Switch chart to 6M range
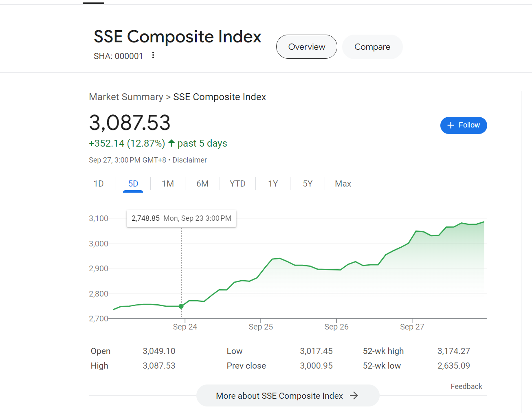 pyautogui.click(x=202, y=184)
